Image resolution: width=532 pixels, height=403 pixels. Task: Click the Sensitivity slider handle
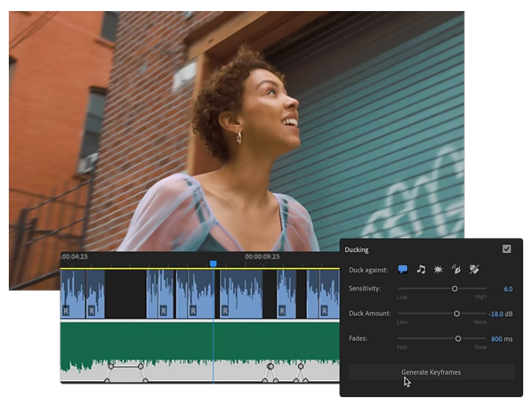point(455,289)
